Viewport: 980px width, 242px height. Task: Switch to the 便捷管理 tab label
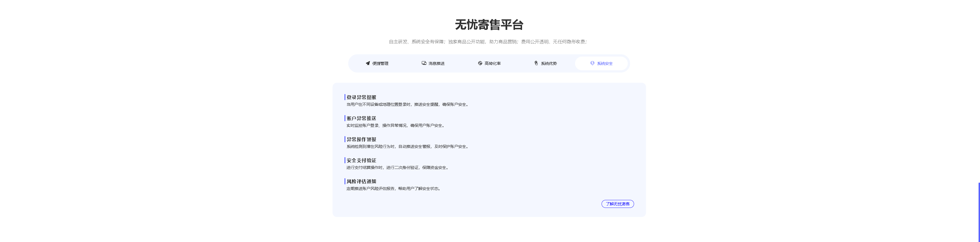click(380, 64)
